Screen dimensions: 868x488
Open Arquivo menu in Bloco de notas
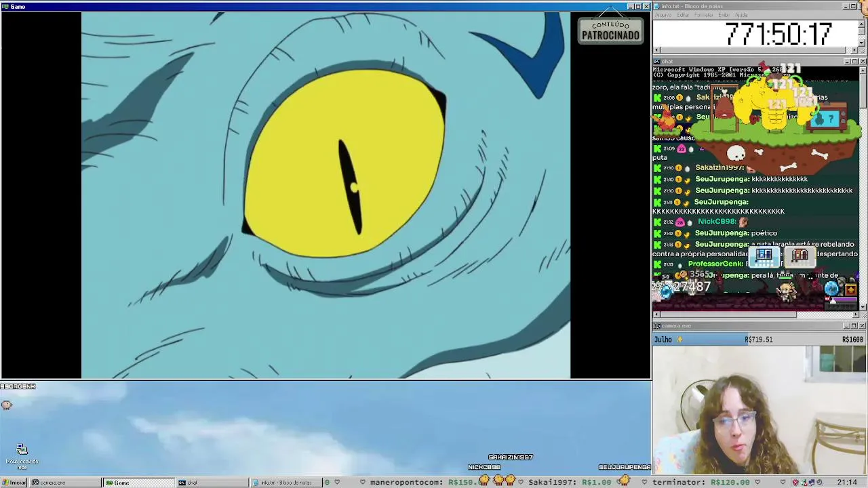(x=663, y=15)
